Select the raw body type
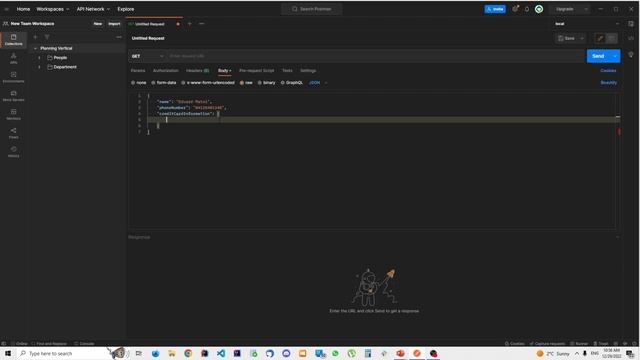This screenshot has width=640, height=360. click(x=246, y=83)
